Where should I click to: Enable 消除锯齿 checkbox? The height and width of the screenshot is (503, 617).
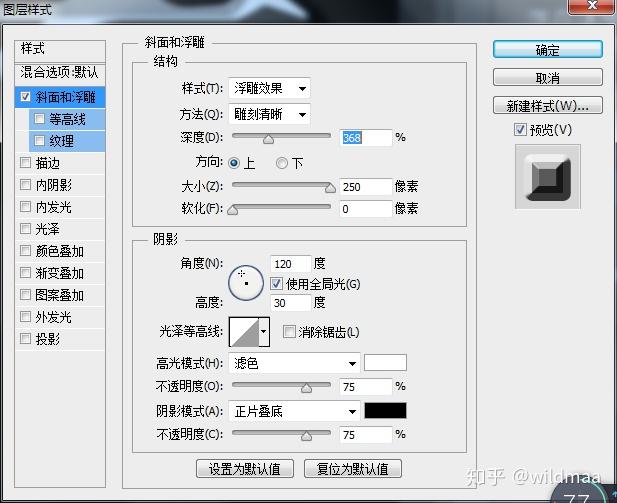pyautogui.click(x=289, y=331)
